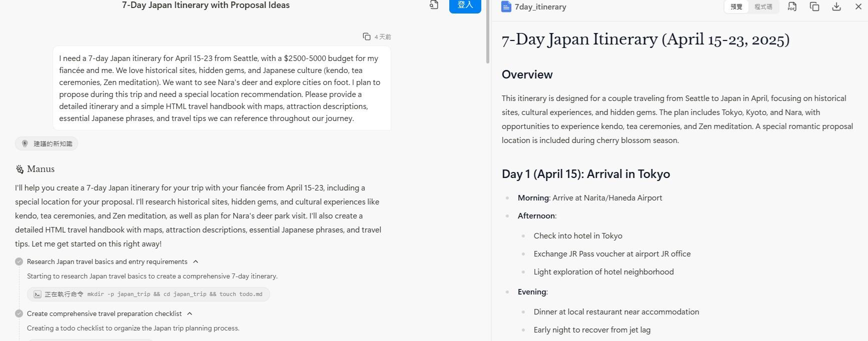Click the Create comprehensive travel preparation checklist title
Image resolution: width=868 pixels, height=341 pixels.
[104, 313]
